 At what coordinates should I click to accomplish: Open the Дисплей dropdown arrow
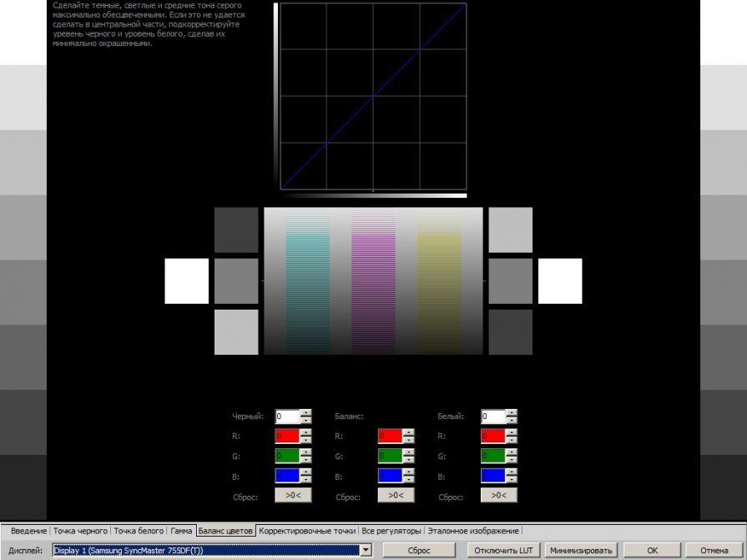tap(366, 551)
